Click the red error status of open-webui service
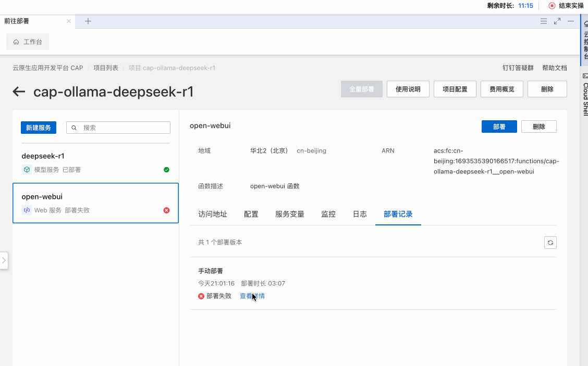The width and height of the screenshot is (588, 366). [166, 210]
